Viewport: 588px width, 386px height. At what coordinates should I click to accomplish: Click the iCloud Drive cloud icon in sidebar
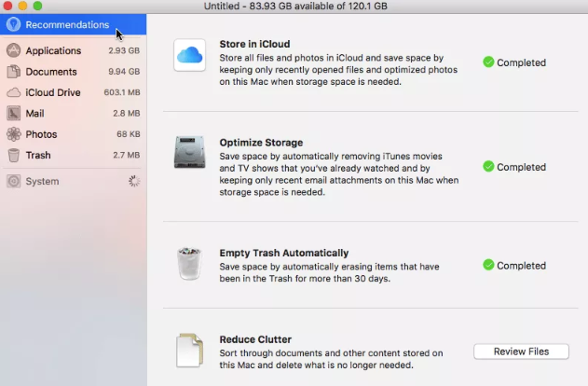click(13, 92)
